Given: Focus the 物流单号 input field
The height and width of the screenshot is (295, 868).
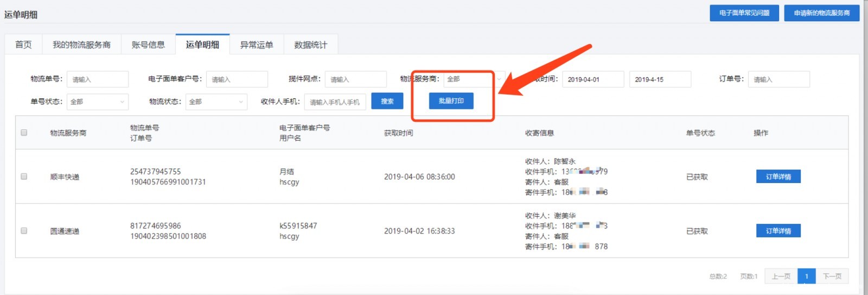Looking at the screenshot, I should click(98, 79).
